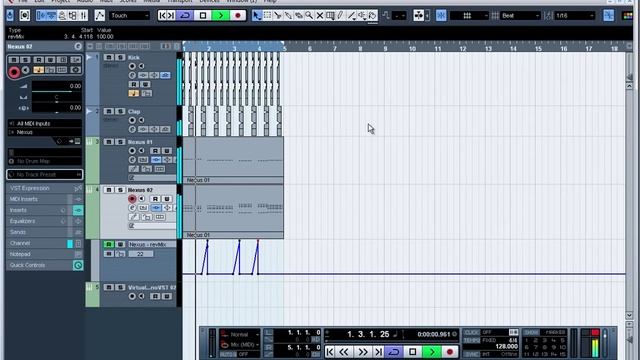Select the Glue tool in toolbar

coord(289,16)
